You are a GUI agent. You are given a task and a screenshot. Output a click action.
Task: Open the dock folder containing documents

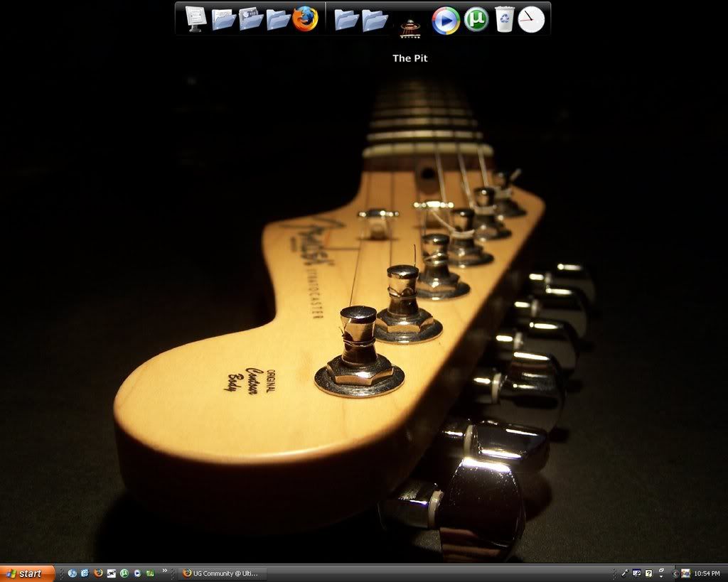coord(224,19)
